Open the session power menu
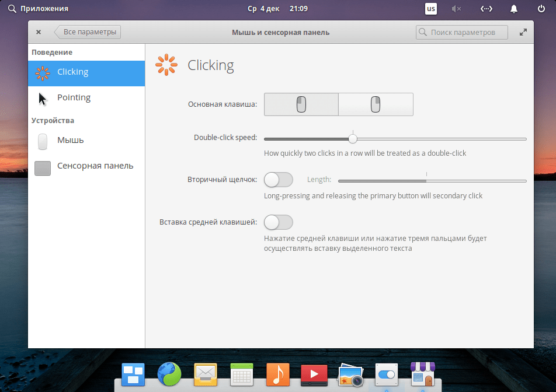Screen dimensions: 556x392 click(x=541, y=9)
